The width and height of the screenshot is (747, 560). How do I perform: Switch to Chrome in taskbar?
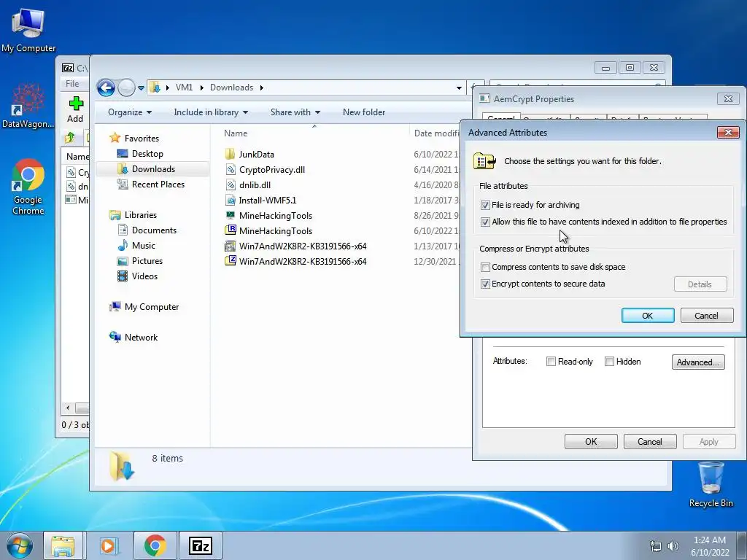[x=155, y=545]
